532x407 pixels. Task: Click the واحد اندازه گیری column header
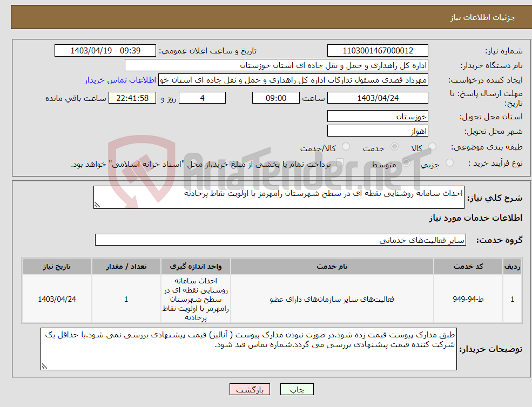[x=196, y=267]
